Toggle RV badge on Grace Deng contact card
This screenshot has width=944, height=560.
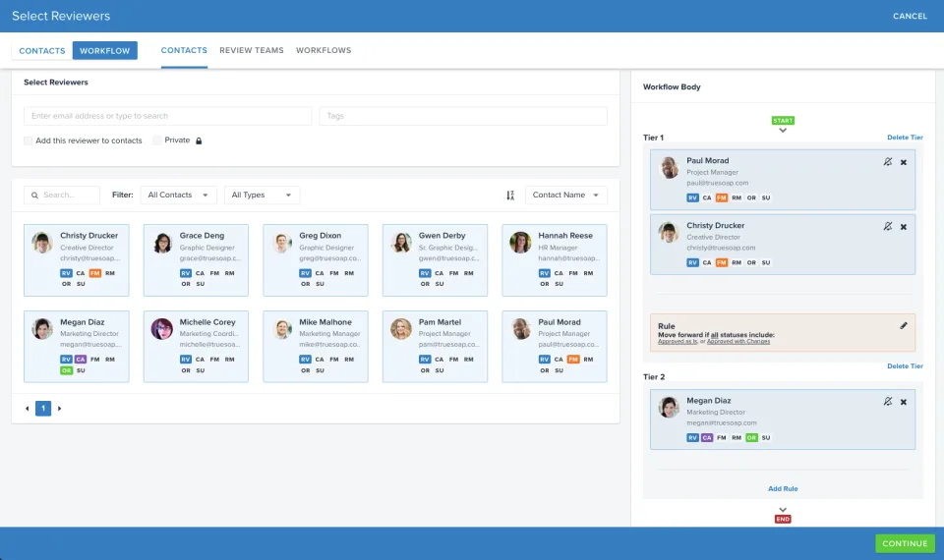[x=186, y=273]
